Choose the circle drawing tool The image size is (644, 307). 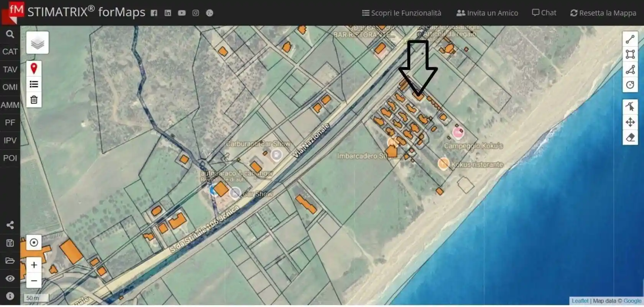tap(630, 85)
